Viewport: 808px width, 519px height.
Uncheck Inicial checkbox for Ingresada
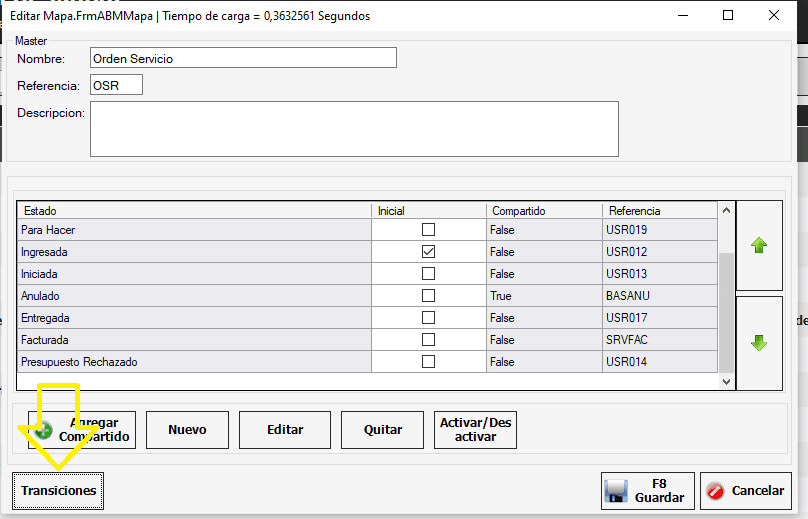tap(428, 252)
